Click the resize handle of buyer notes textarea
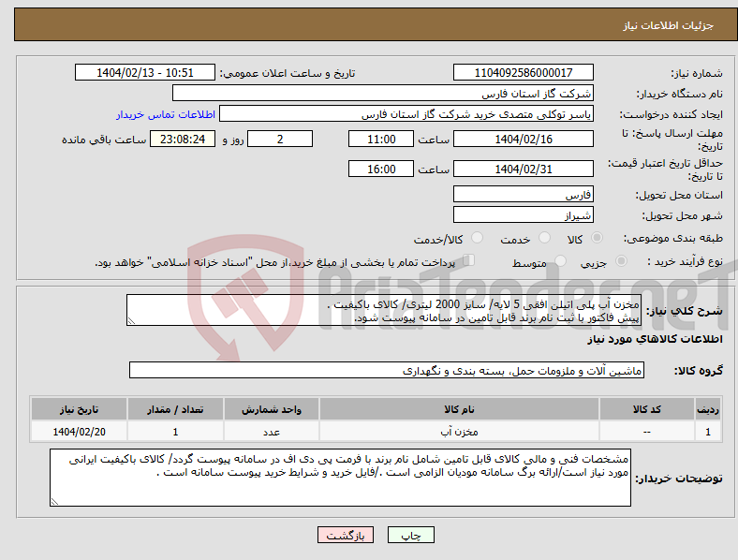 (54, 502)
